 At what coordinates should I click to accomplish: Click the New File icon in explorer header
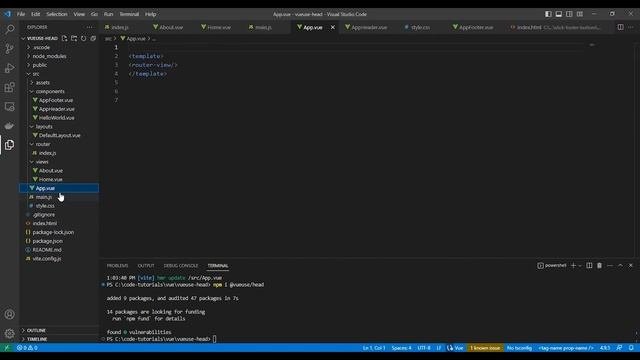64,38
